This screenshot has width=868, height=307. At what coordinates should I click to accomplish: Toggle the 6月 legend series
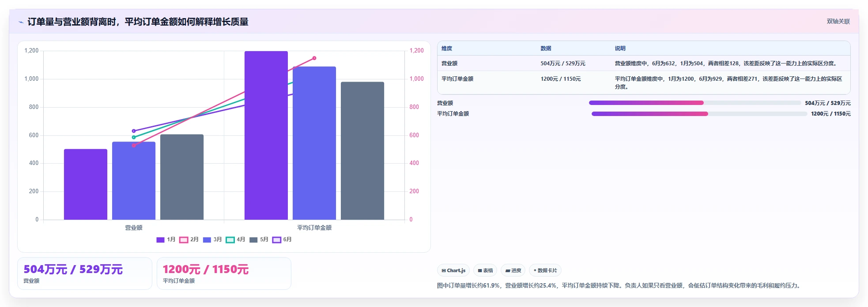pos(282,240)
